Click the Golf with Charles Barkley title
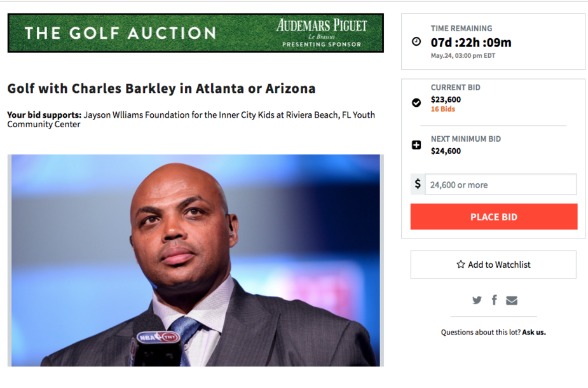Viewport: 588px width, 388px height. tap(161, 88)
